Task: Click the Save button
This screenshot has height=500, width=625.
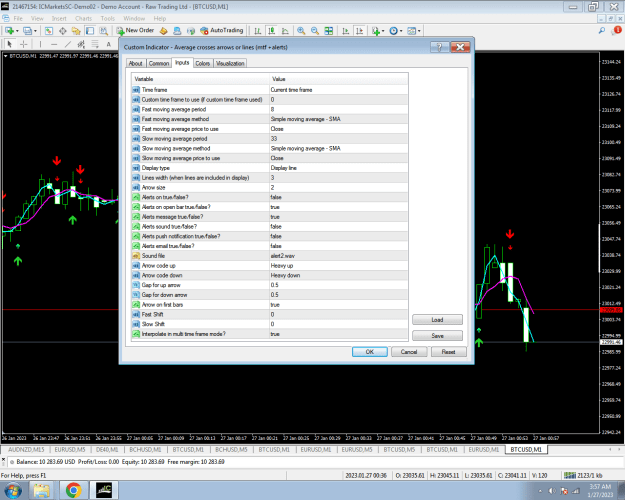Action: [x=437, y=336]
